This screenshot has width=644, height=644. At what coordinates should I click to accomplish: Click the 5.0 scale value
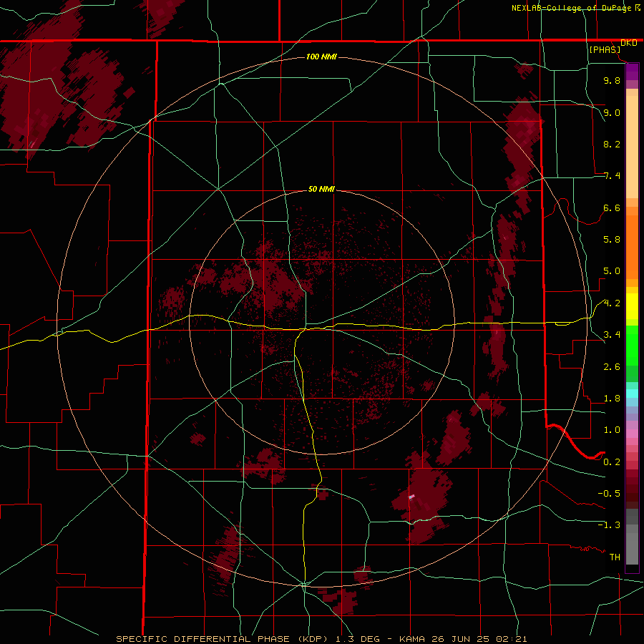612,271
